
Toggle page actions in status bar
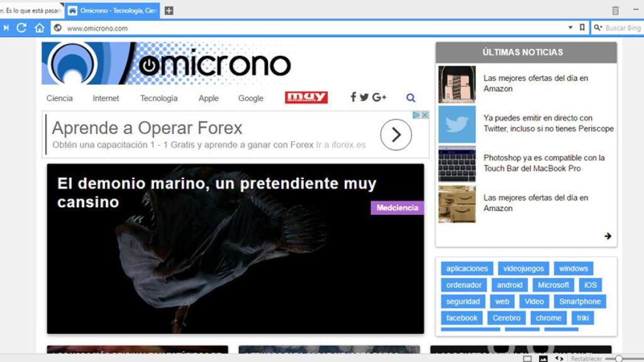[x=559, y=358]
